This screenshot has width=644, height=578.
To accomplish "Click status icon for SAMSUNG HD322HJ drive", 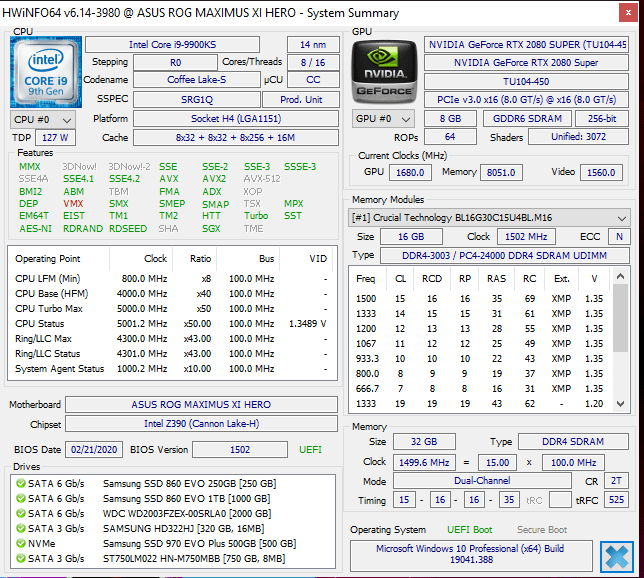I will pyautogui.click(x=21, y=528).
